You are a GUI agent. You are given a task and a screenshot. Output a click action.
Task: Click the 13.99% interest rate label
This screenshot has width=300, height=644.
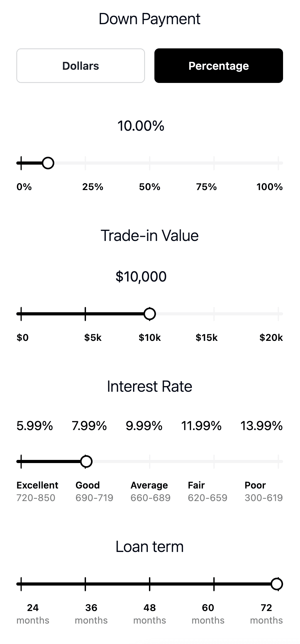tap(261, 426)
